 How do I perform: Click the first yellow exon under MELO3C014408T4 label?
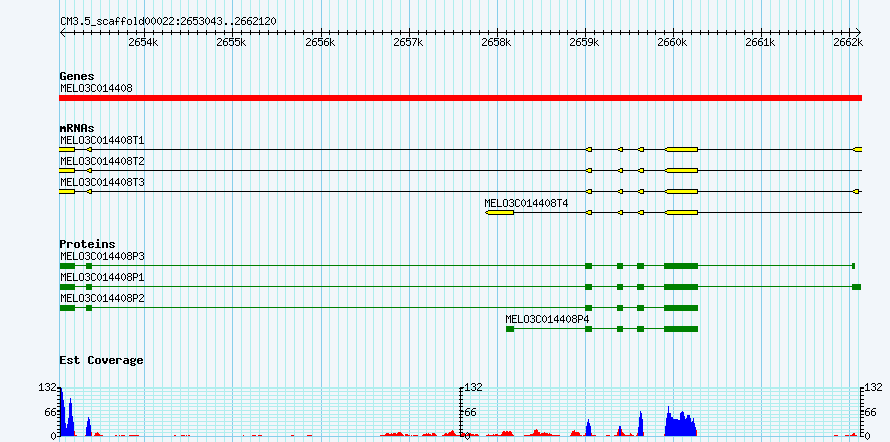click(499, 212)
